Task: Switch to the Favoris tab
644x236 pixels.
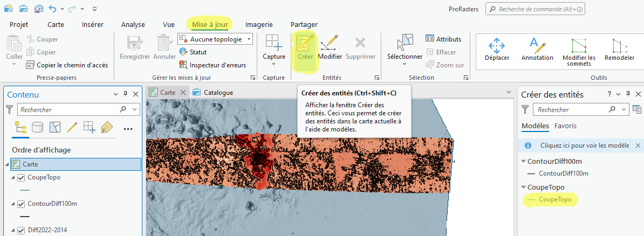Action: (565, 126)
